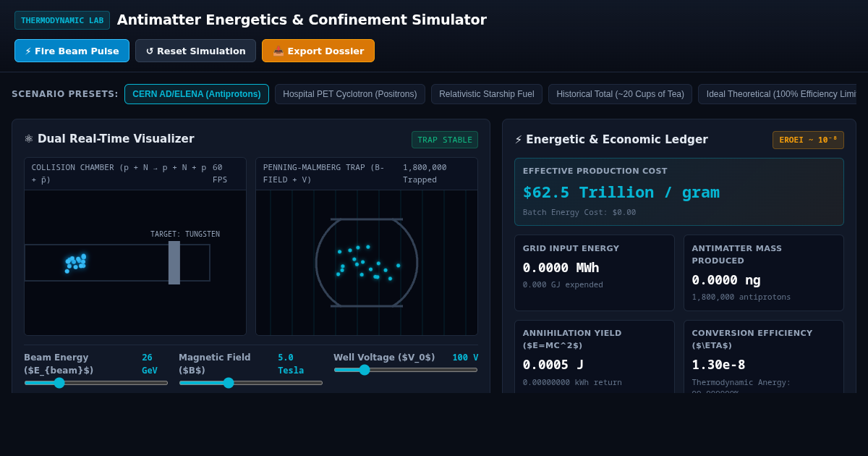Click the 60 FPS indicator
This screenshot has width=868, height=456.
click(x=220, y=174)
